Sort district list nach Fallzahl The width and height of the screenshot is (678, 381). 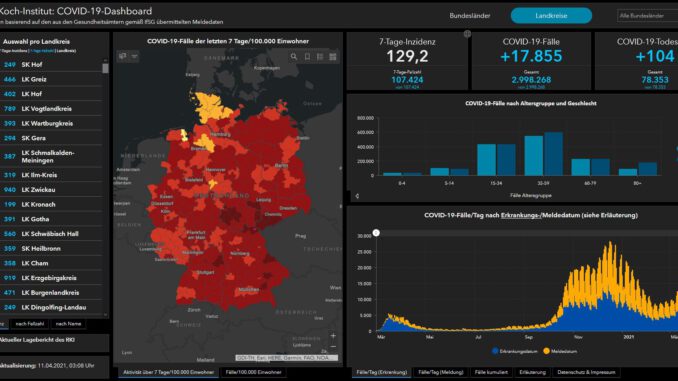coord(29,323)
